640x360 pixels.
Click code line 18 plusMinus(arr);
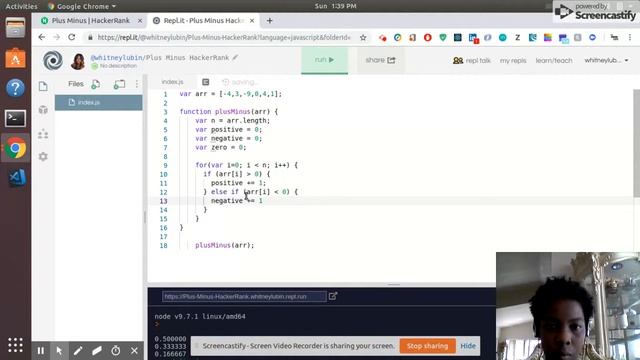coord(224,245)
